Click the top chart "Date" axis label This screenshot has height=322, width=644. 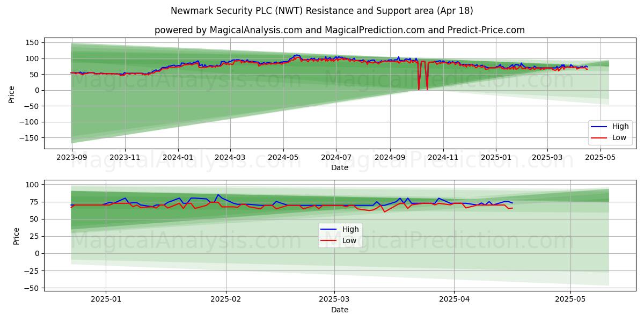[340, 167]
